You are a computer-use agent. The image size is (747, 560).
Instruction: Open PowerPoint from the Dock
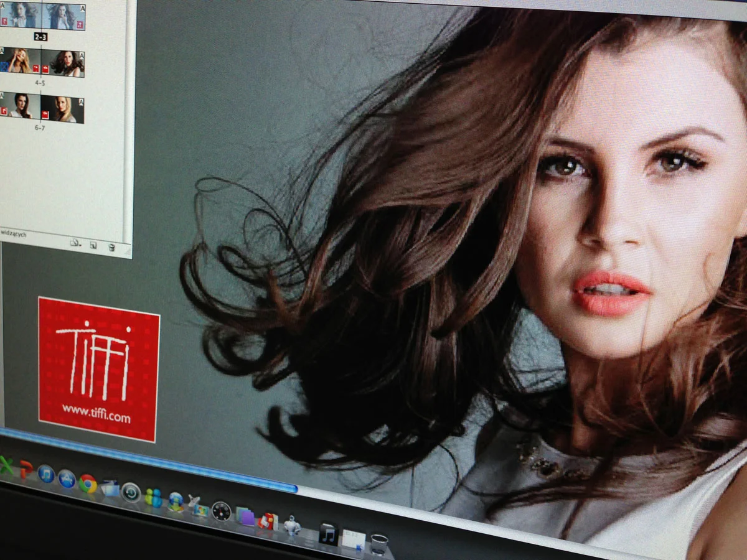(26, 469)
